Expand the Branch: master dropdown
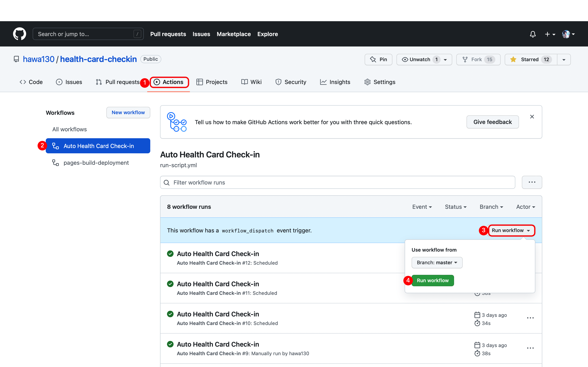Viewport: 588px width, 367px height. (x=437, y=263)
